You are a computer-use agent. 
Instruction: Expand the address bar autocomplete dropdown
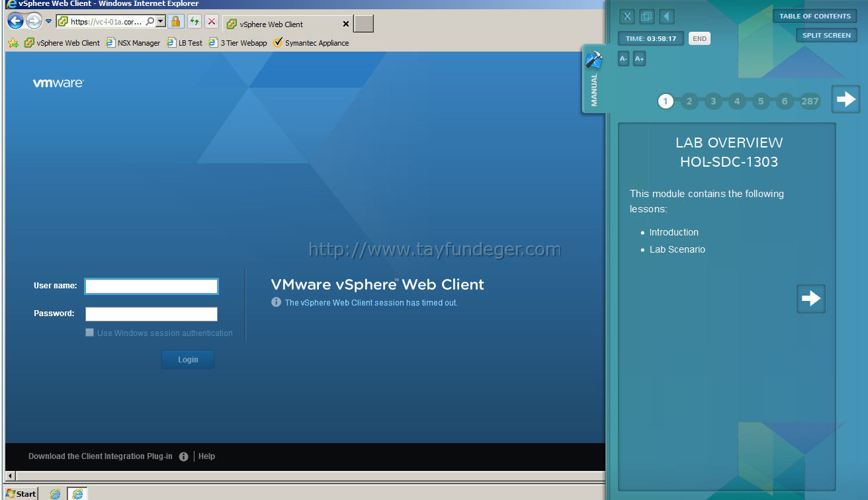coord(160,22)
